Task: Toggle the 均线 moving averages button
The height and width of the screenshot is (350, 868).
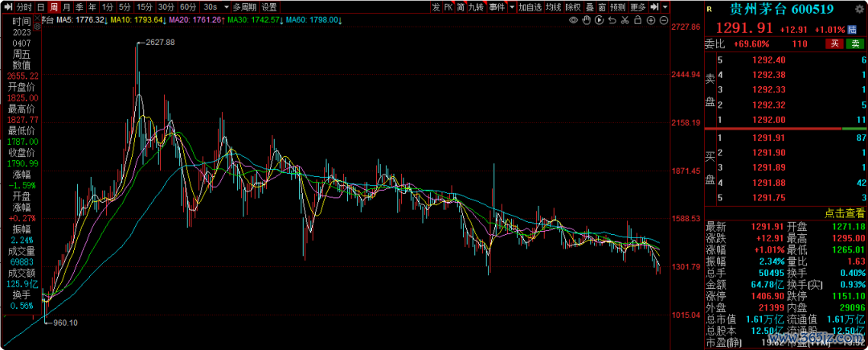Action: click(554, 7)
